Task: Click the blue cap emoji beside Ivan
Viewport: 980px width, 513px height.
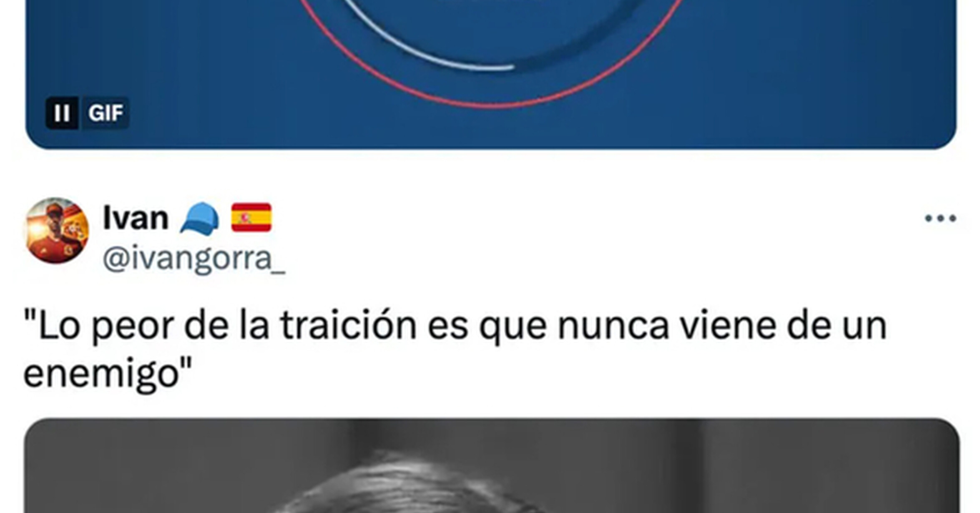Action: tap(200, 219)
